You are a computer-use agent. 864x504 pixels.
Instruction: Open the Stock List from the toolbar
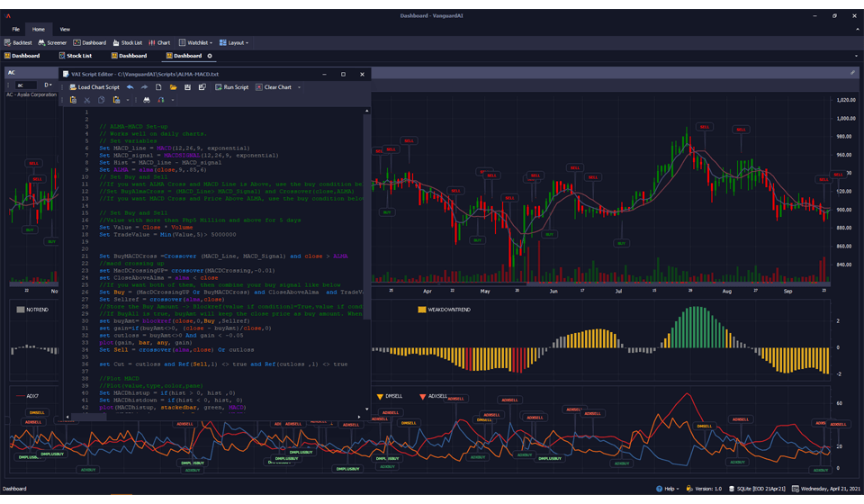tap(126, 42)
